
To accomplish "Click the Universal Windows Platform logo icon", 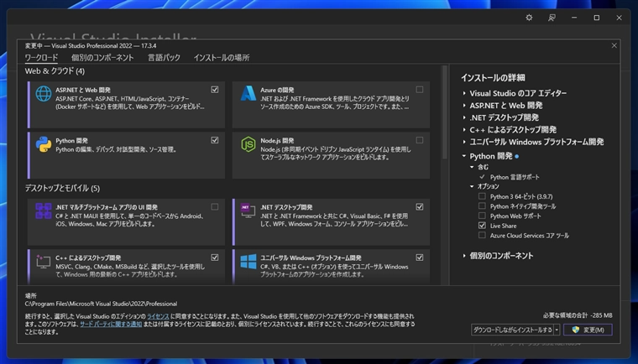I will pos(248,262).
